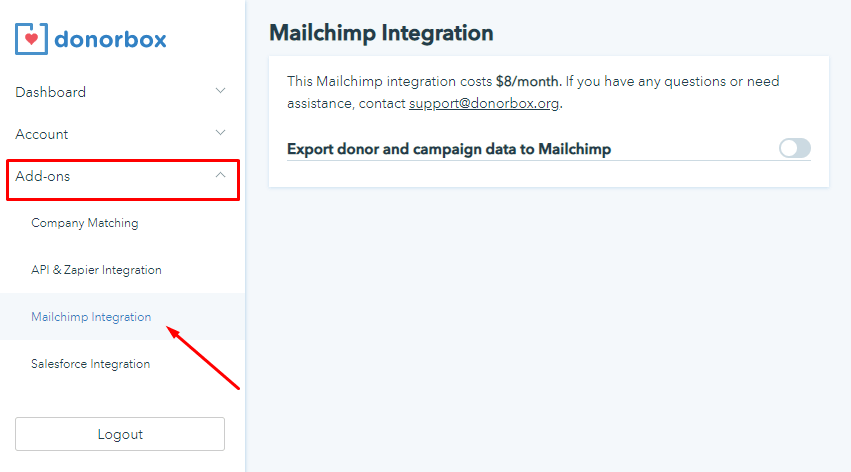Click the Export donor and campaign data label

pyautogui.click(x=449, y=149)
